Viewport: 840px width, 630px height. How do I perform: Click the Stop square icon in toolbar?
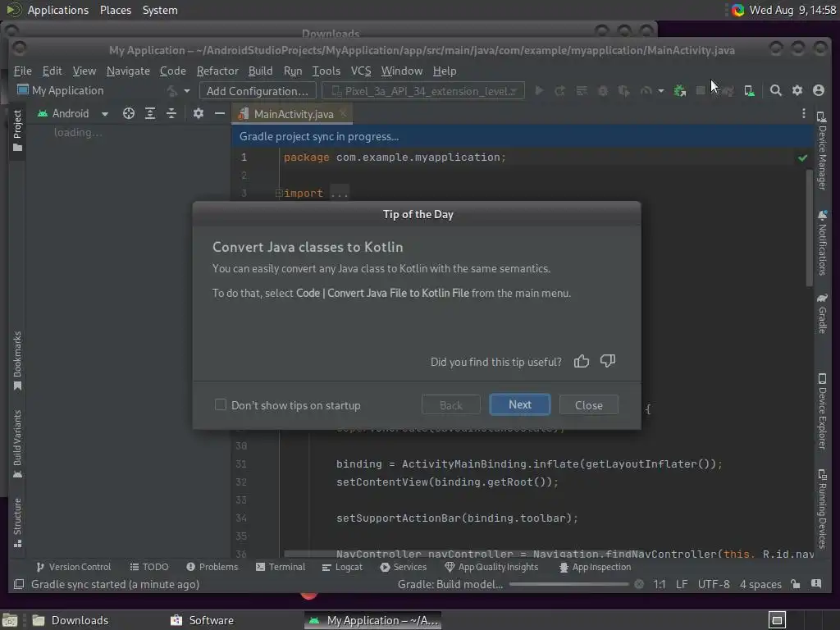701,90
